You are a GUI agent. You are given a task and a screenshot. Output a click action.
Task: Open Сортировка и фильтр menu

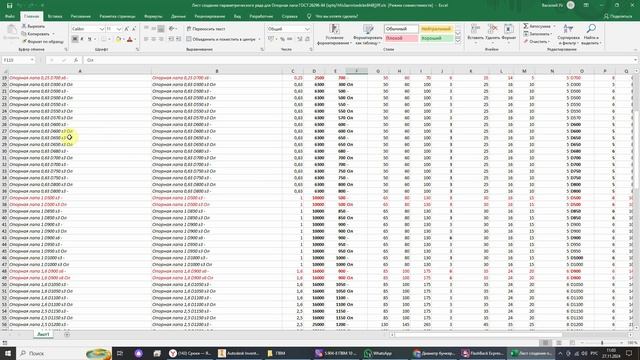click(x=568, y=34)
